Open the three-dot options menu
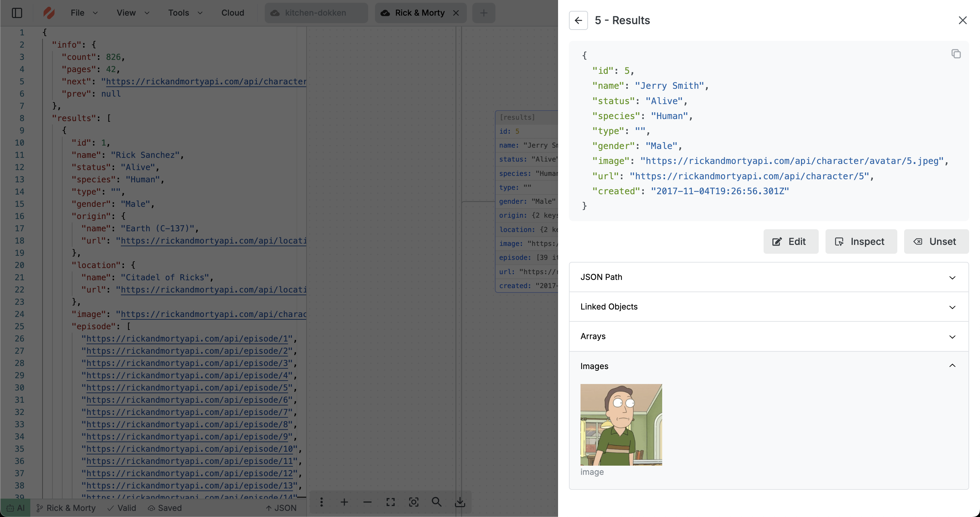The image size is (980, 517). (x=322, y=502)
